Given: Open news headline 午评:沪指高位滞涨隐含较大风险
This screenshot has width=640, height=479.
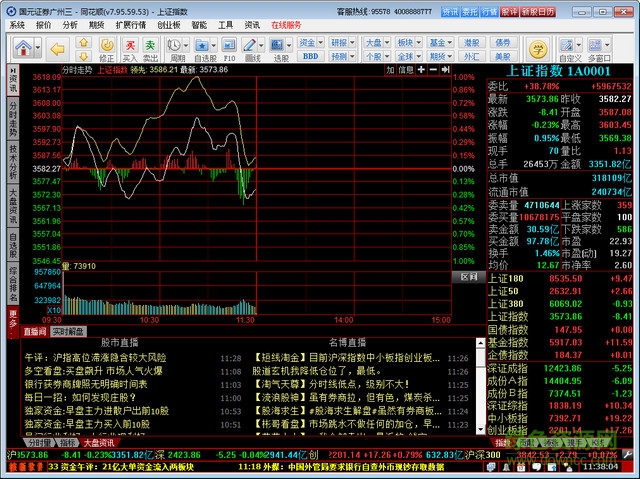Looking at the screenshot, I should coord(93,357).
